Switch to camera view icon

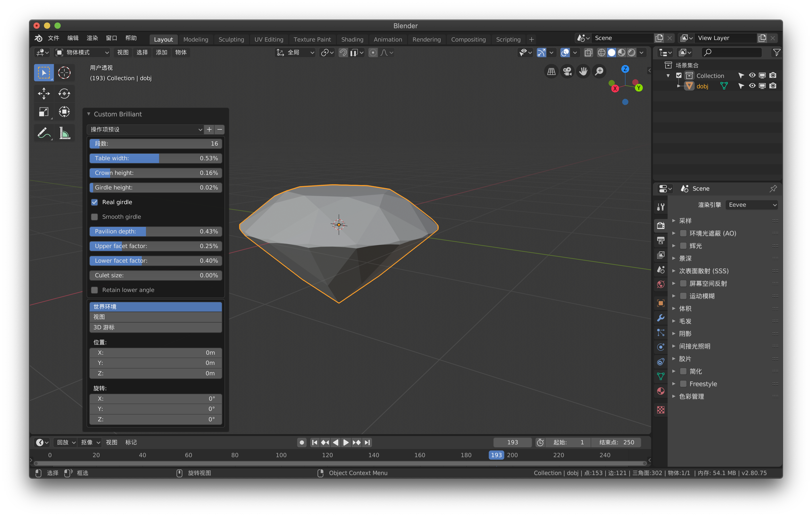coord(567,71)
